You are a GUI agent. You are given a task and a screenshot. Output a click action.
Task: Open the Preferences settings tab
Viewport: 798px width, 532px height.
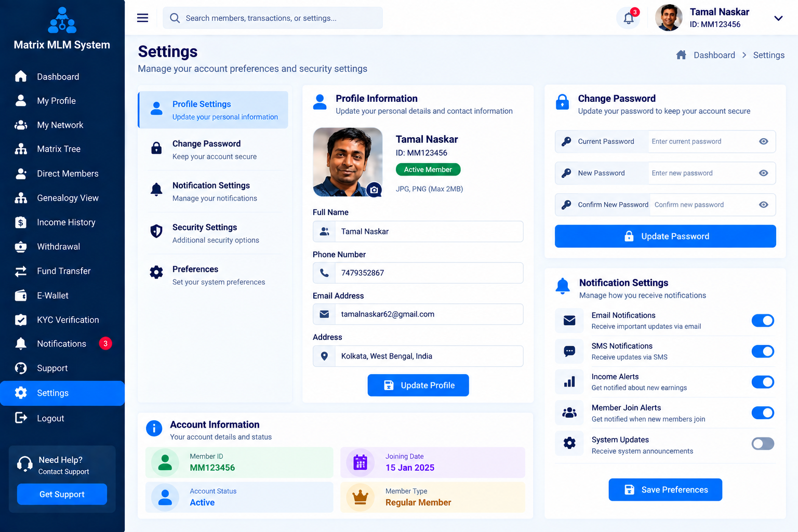213,275
